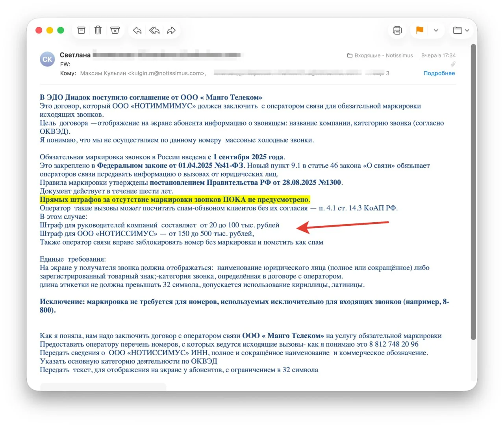Move message to Junk with the junk icon
504x426 pixels.
coord(115,30)
